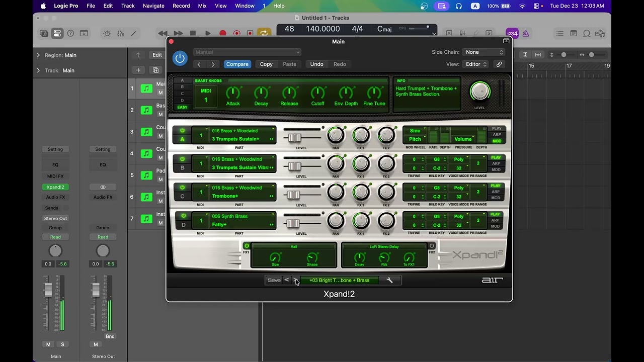Image resolution: width=644 pixels, height=362 pixels.
Task: Open the Library panel icon in toolbar
Action: click(x=44, y=33)
